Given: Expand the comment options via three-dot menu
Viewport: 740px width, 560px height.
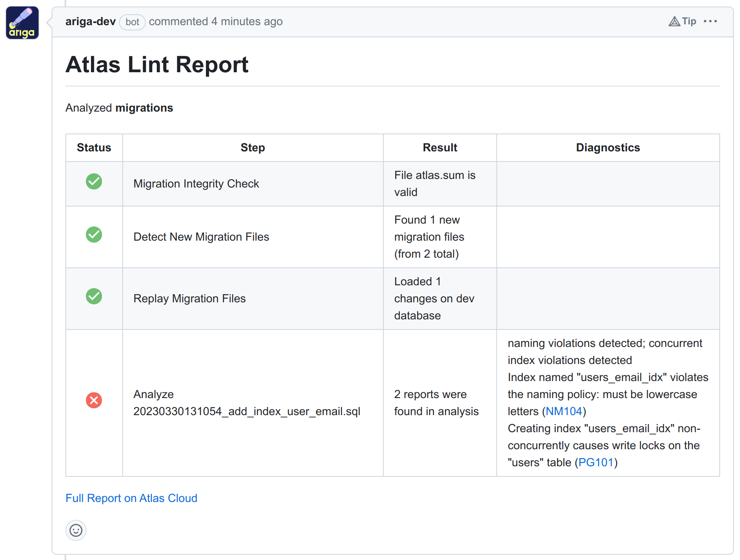Looking at the screenshot, I should (710, 21).
